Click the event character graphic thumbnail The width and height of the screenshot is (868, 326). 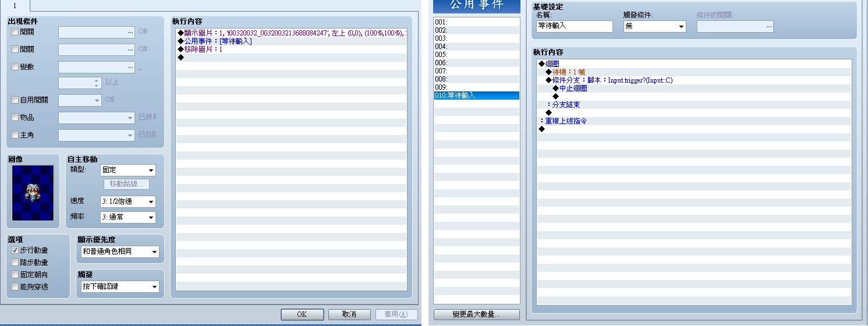[x=33, y=193]
